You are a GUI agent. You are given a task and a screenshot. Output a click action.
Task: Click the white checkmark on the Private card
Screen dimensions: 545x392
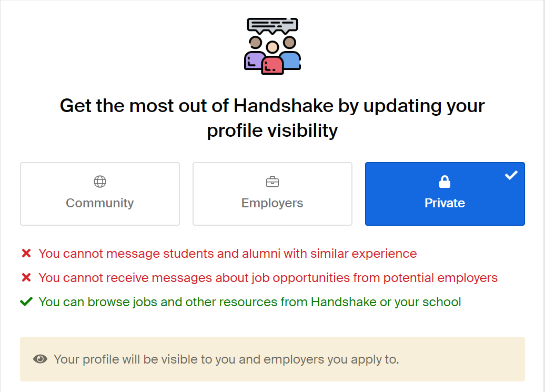[510, 175]
